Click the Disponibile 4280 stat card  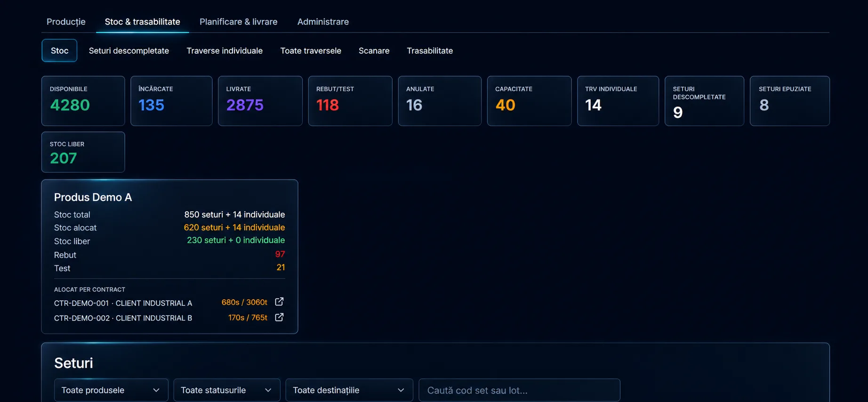(83, 101)
